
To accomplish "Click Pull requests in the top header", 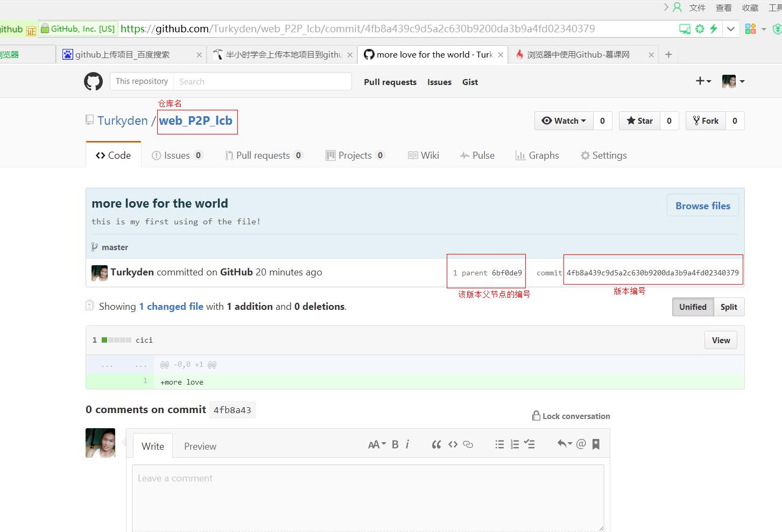I will coord(390,82).
